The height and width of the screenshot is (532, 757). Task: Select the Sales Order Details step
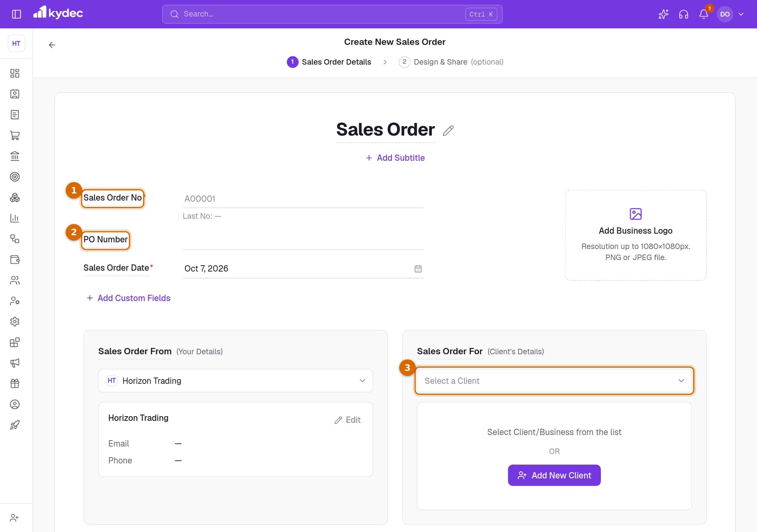pyautogui.click(x=329, y=62)
